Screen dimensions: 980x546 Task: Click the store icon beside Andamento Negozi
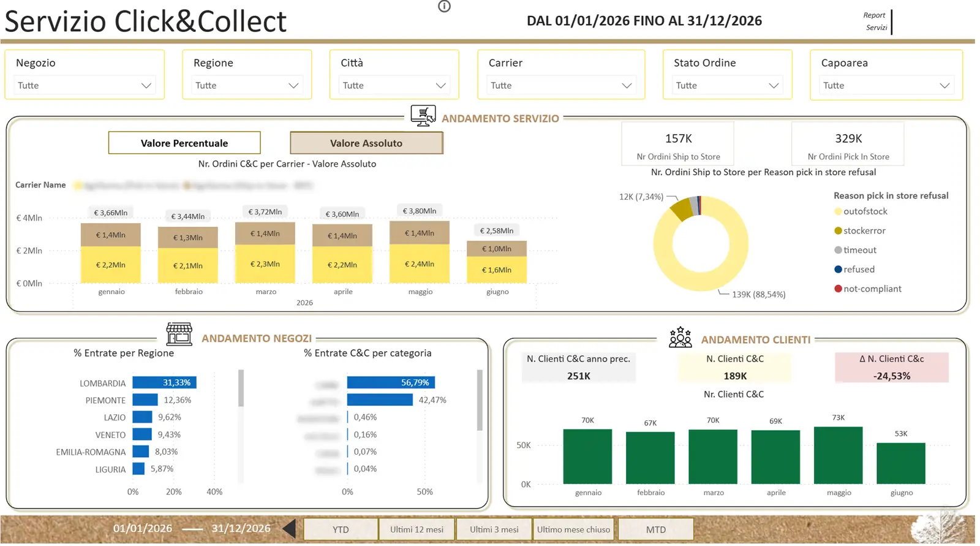[x=179, y=335]
